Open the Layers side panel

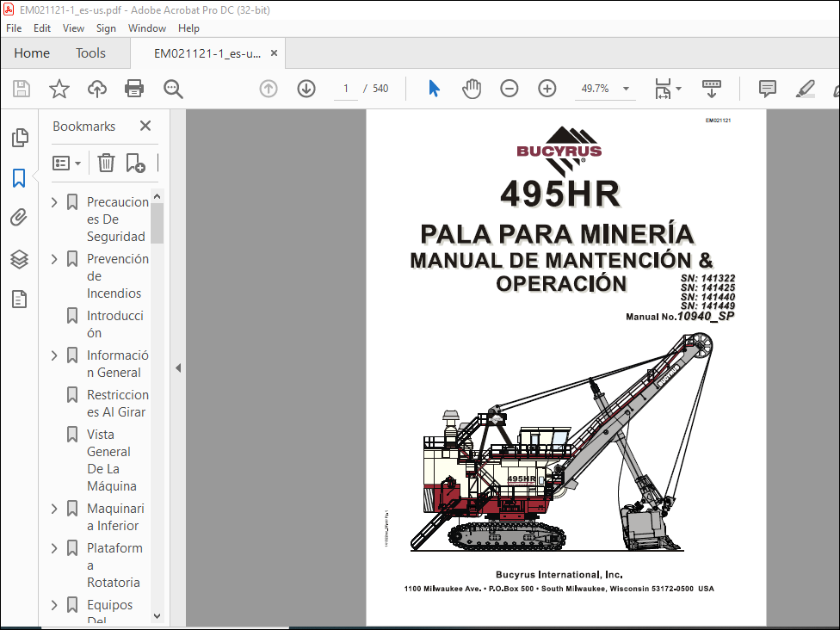(x=19, y=259)
